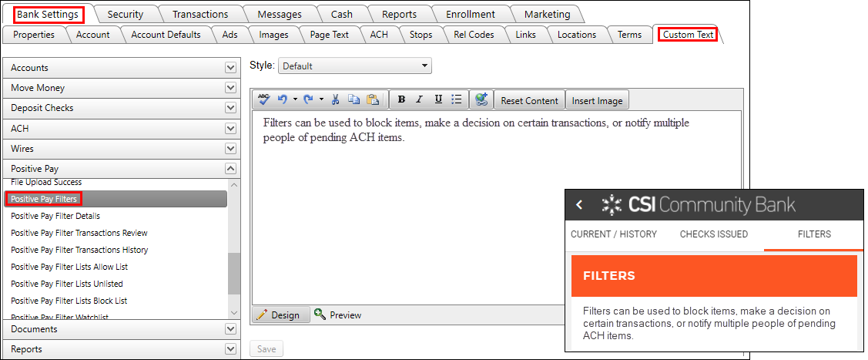
Task: Expand the Accounts section
Action: (x=230, y=68)
